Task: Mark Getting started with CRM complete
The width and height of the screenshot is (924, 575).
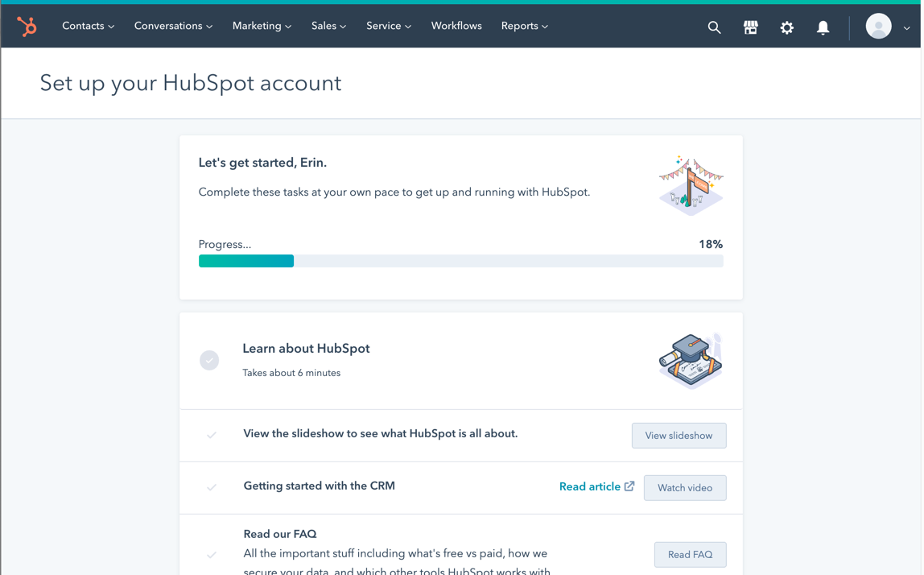Action: pyautogui.click(x=212, y=487)
